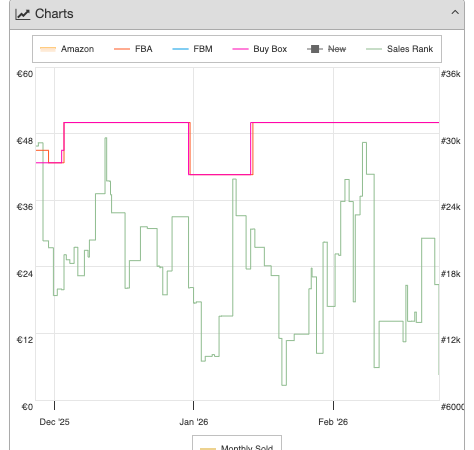Toggle the FBA series in the legend
The height and width of the screenshot is (450, 474).
click(133, 49)
